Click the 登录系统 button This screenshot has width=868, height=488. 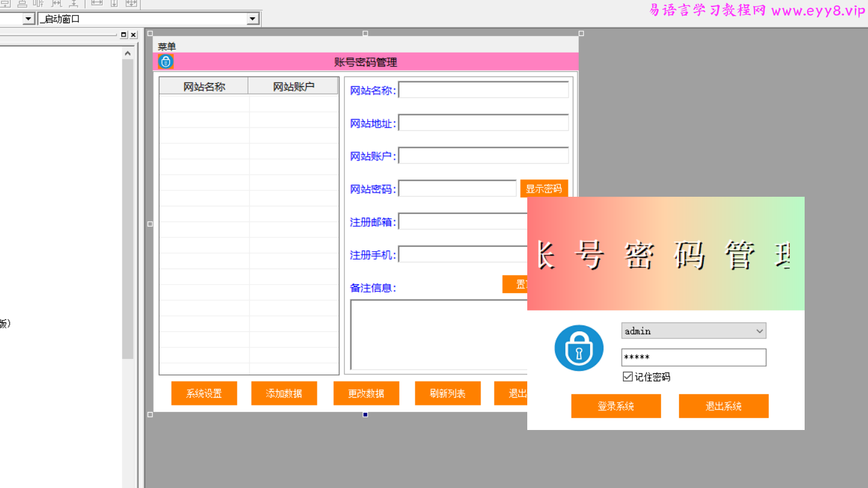[x=616, y=406]
